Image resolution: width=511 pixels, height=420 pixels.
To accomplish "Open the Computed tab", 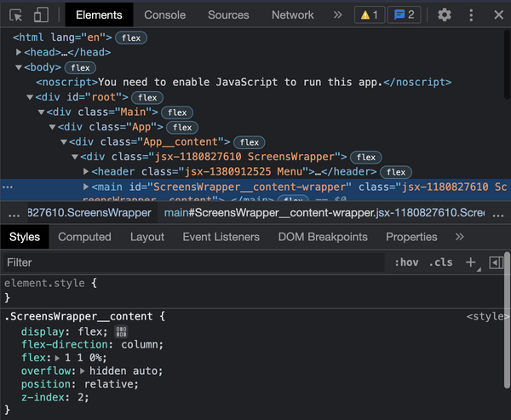I will click(84, 237).
